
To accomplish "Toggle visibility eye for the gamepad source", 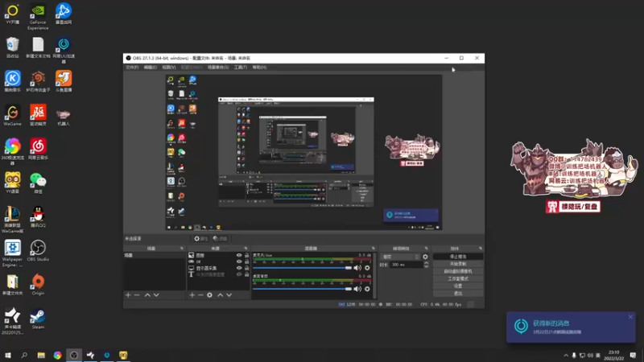I will [239, 261].
